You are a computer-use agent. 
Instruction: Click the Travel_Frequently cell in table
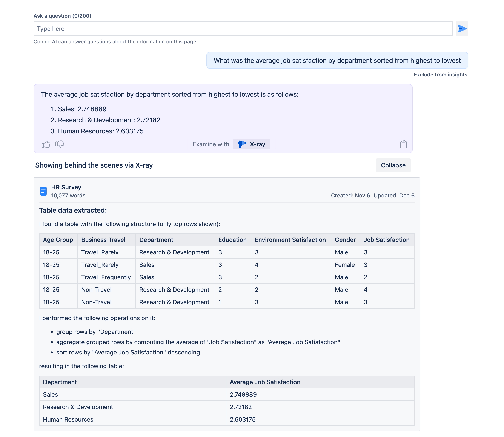click(x=106, y=277)
